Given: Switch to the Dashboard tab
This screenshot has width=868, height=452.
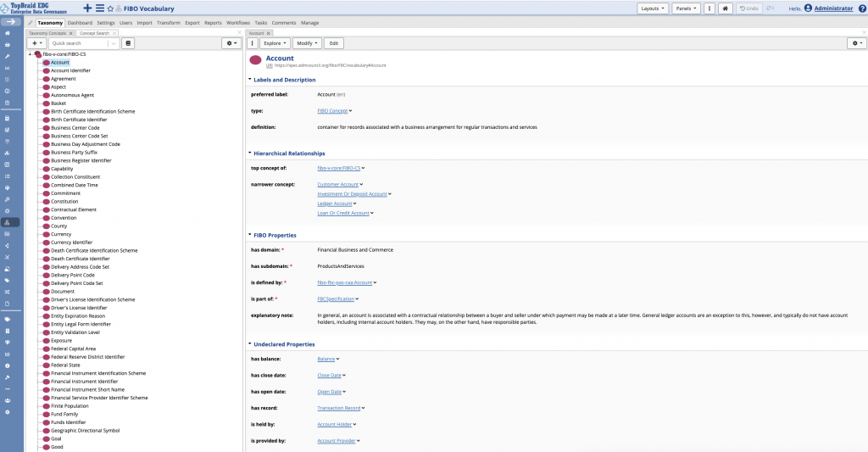Looking at the screenshot, I should pos(81,23).
